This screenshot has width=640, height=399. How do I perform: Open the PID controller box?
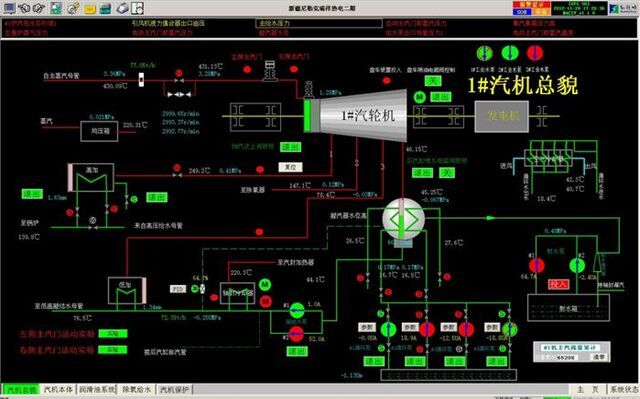(178, 289)
